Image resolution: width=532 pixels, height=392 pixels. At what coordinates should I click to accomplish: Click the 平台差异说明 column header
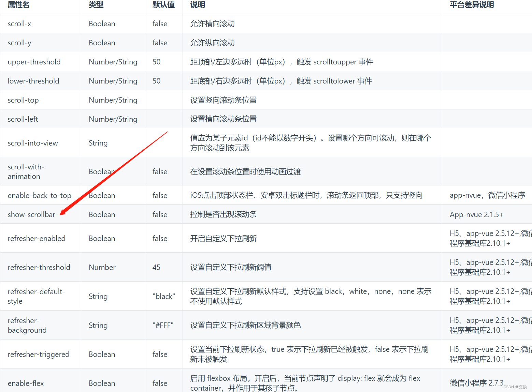point(472,5)
